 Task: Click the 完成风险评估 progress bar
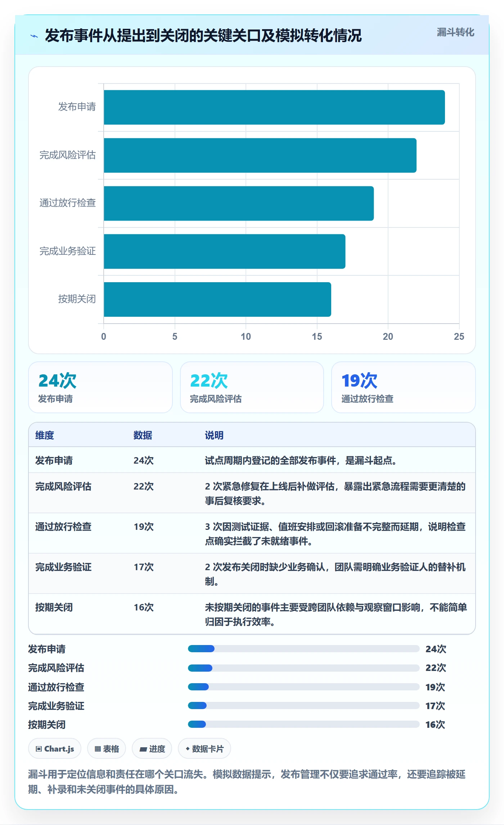tap(303, 668)
